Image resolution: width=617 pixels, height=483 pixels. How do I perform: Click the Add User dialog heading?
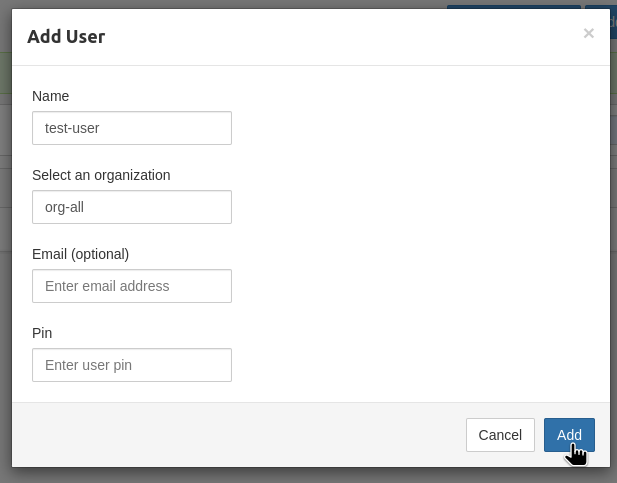click(66, 37)
